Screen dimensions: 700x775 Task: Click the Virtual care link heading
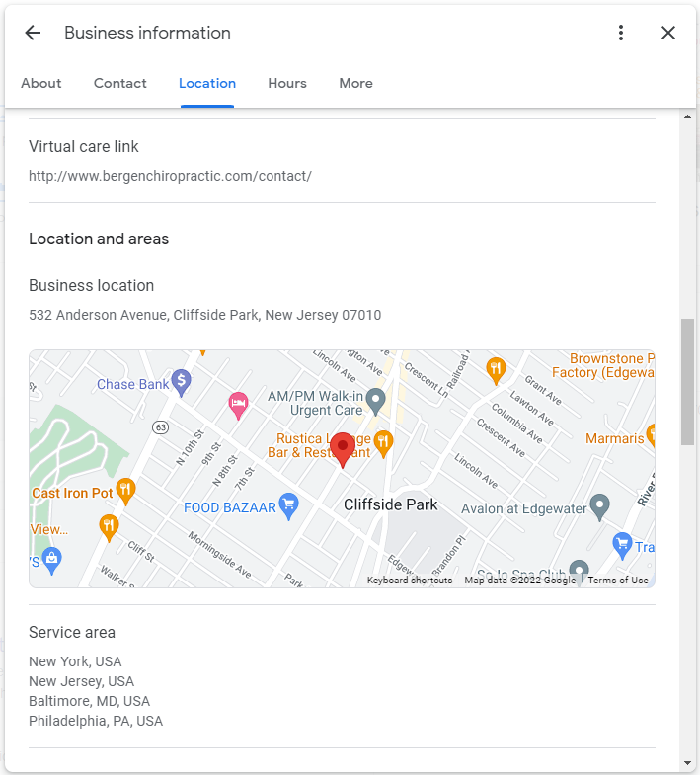pyautogui.click(x=84, y=147)
